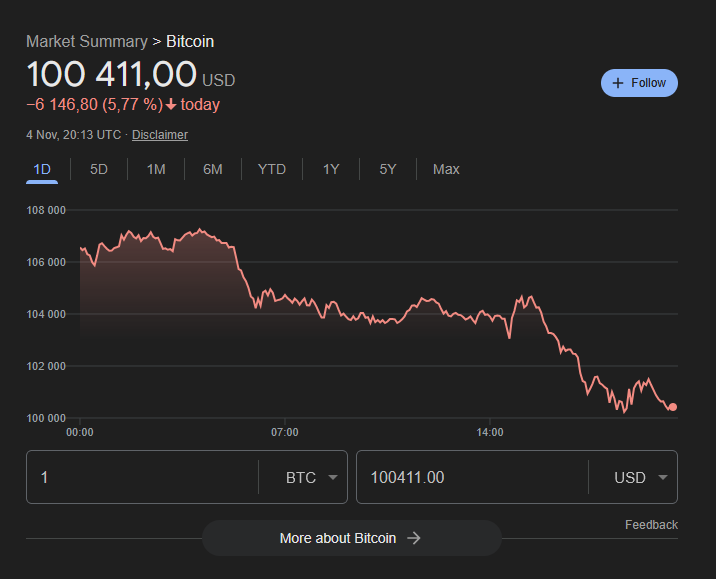The height and width of the screenshot is (579, 716).
Task: Click the Feedback link
Action: click(651, 525)
